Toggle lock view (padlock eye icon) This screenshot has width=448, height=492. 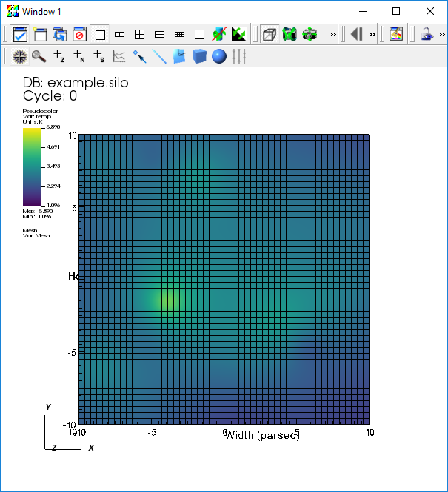click(x=427, y=34)
